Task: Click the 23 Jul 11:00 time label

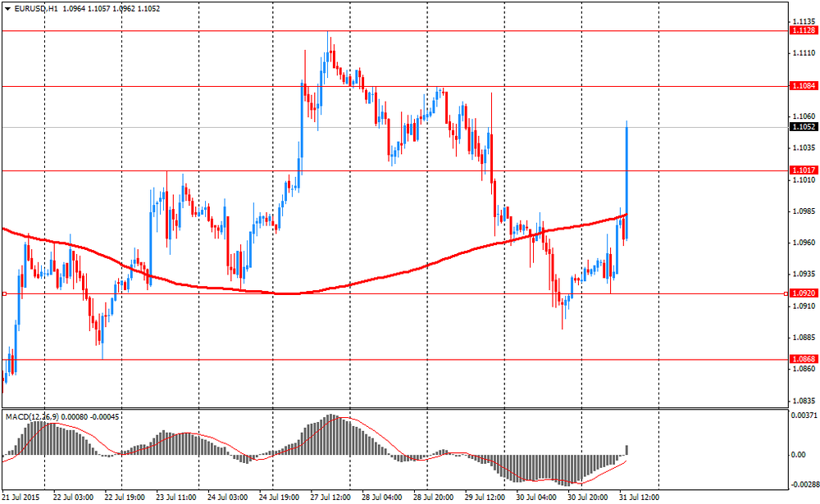Action: (x=175, y=497)
